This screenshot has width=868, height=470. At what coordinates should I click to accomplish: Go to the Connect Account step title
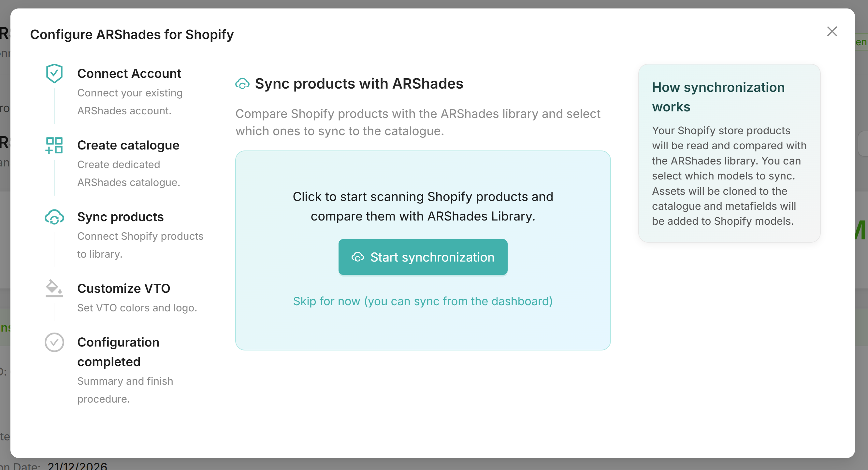(129, 74)
